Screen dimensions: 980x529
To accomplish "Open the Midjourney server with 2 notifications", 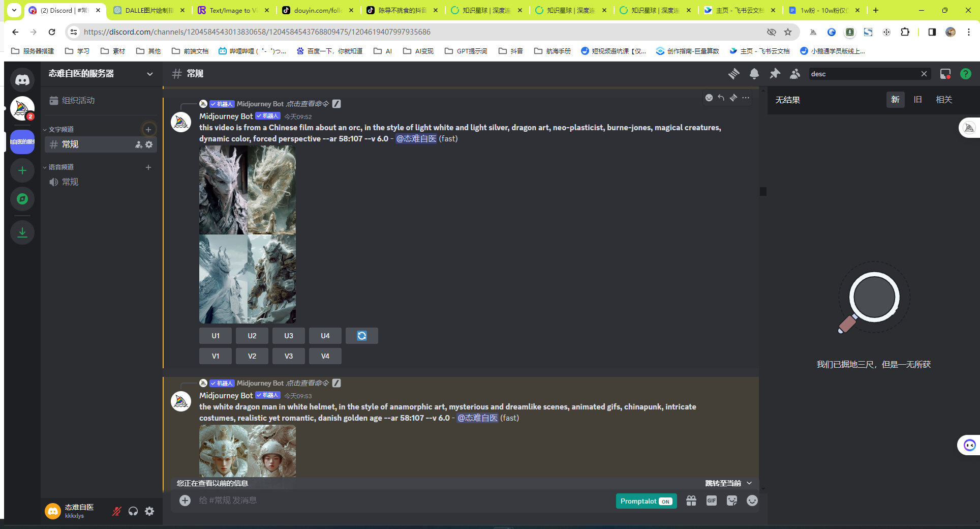I will (22, 108).
